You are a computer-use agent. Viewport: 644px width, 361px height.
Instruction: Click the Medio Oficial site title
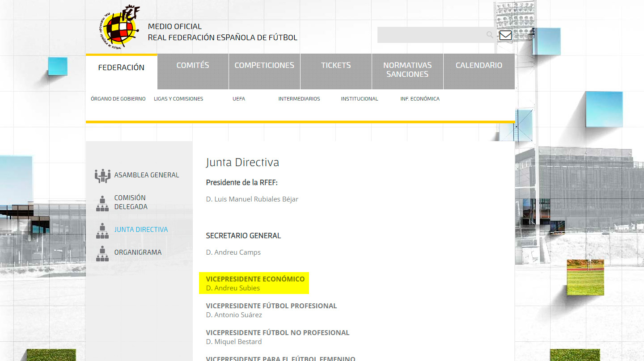coord(223,32)
